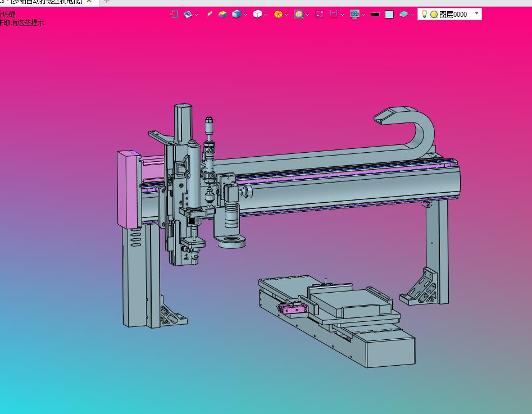Click the magnifier zoom icon
532x414 pixels.
(299, 14)
